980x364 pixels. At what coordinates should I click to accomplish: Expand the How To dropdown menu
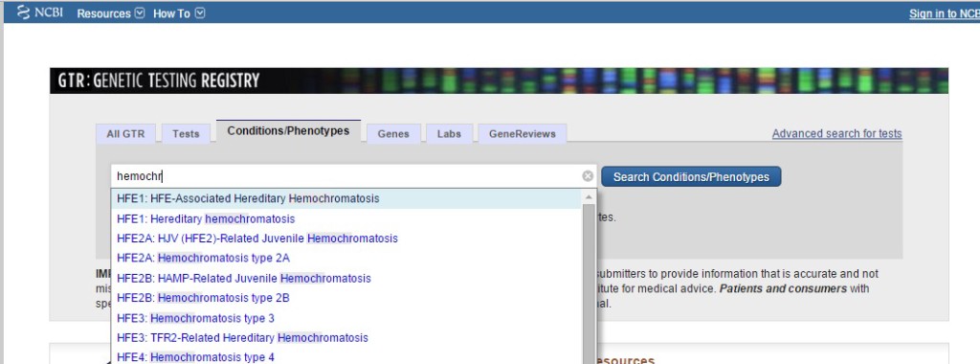coord(199,13)
